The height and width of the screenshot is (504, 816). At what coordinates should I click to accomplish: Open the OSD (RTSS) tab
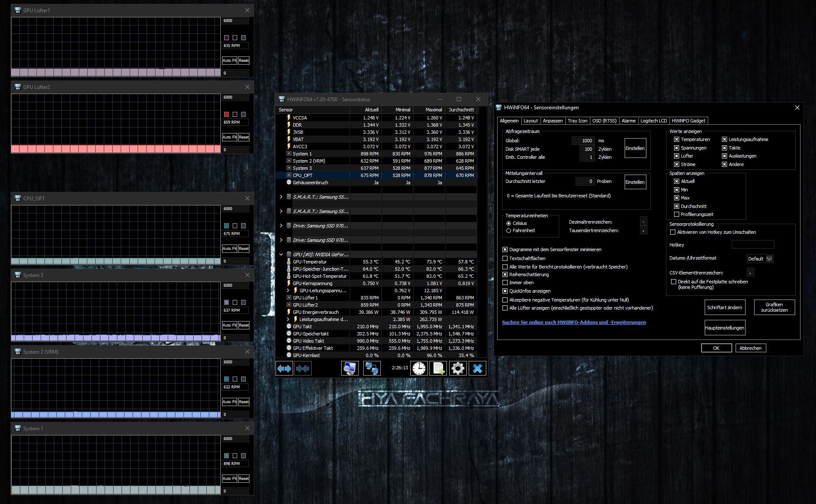pos(604,121)
